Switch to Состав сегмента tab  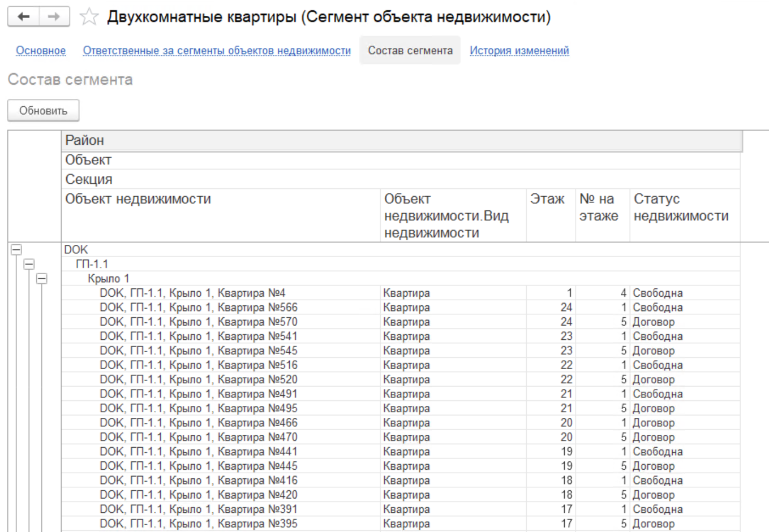[x=410, y=51]
